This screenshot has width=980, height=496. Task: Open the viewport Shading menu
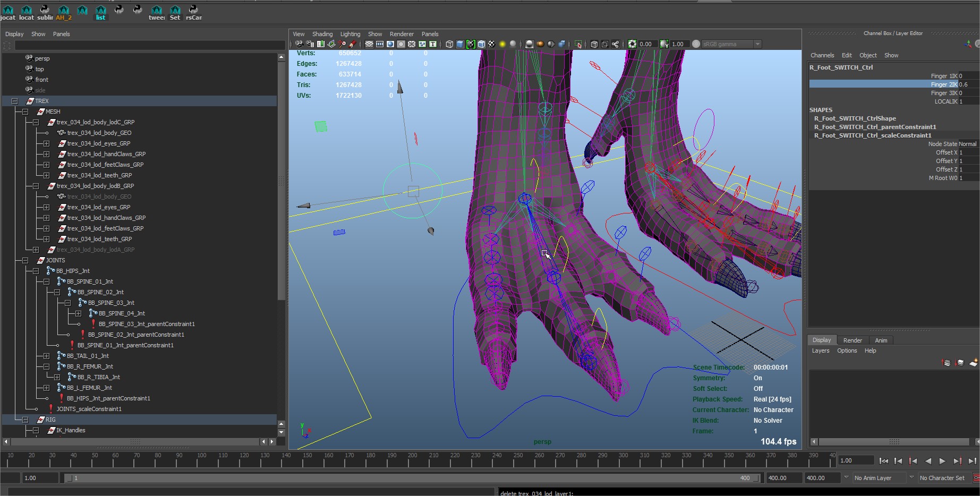[322, 34]
